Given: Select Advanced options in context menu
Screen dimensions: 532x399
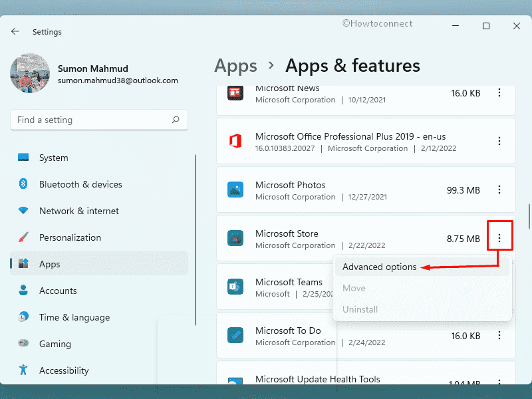Looking at the screenshot, I should click(422, 267).
